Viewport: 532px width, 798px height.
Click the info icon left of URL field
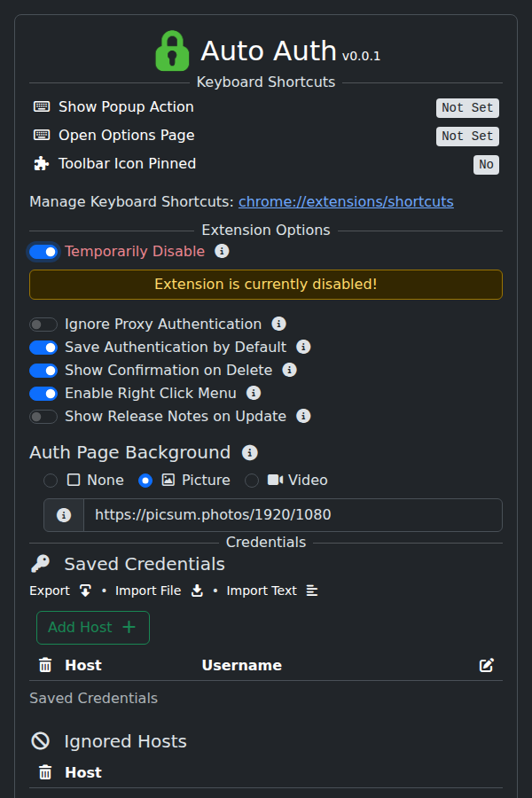click(64, 515)
